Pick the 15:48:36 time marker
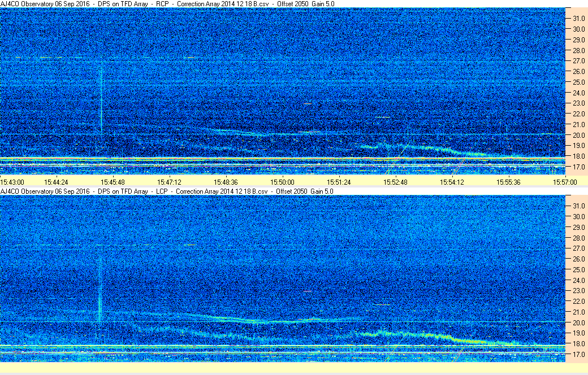This screenshot has height=375, width=588. tap(226, 182)
